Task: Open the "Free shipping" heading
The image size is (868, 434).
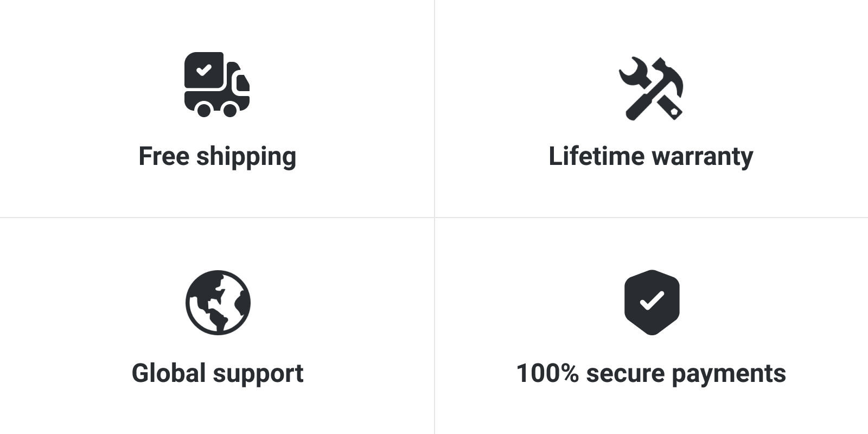Action: [218, 157]
